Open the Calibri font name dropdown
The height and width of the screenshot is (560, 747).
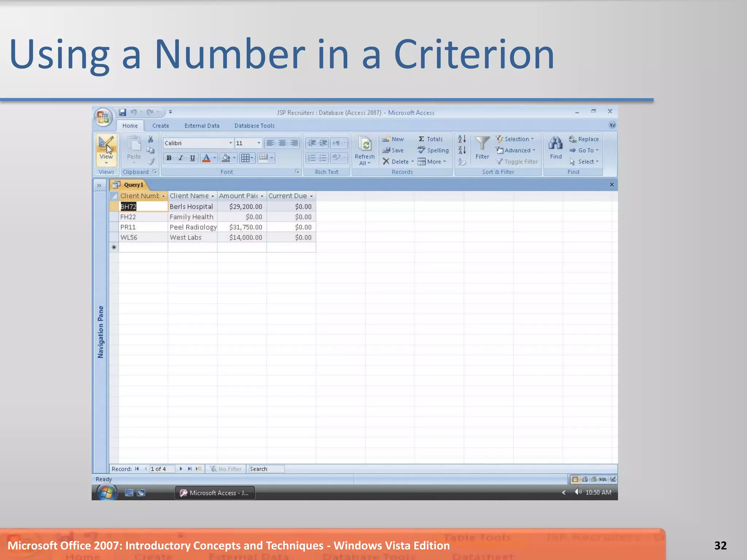click(x=231, y=143)
